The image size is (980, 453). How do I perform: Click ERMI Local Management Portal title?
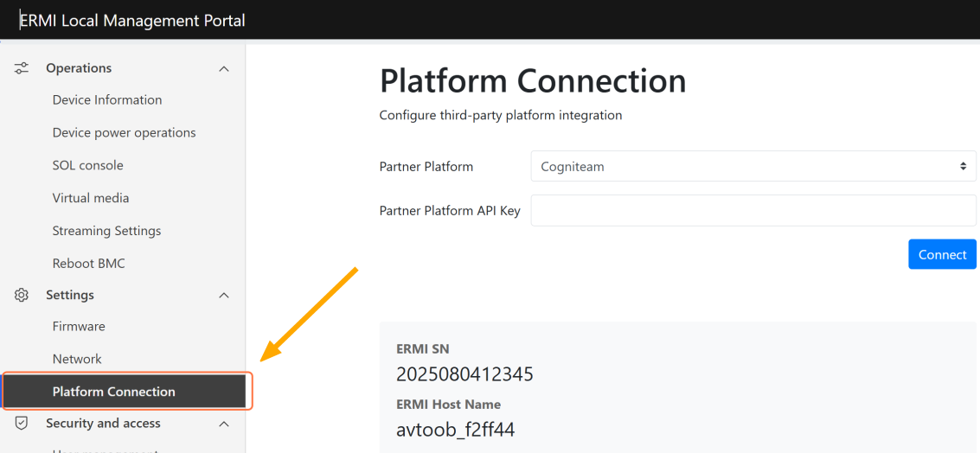132,20
